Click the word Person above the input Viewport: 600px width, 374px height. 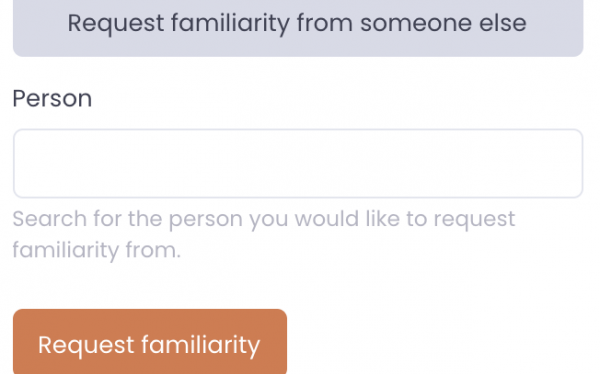pyautogui.click(x=52, y=98)
